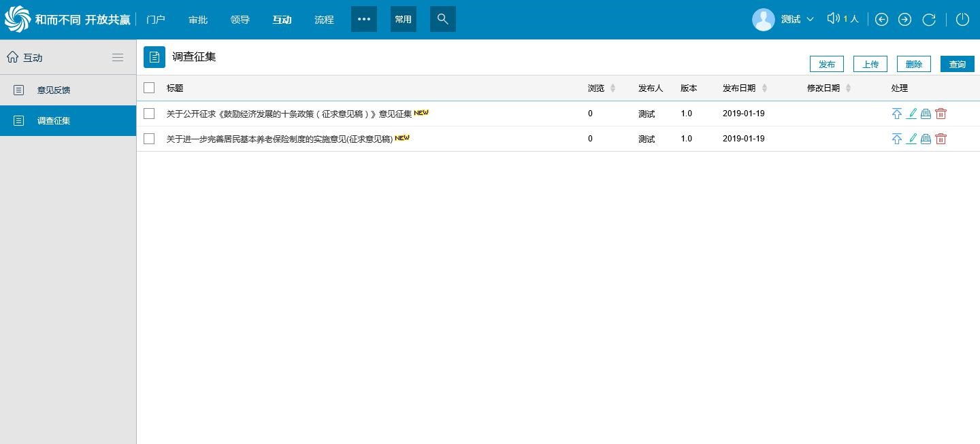Check the box for 鼓励经济发展 survey row
The image size is (980, 444).
click(x=149, y=114)
